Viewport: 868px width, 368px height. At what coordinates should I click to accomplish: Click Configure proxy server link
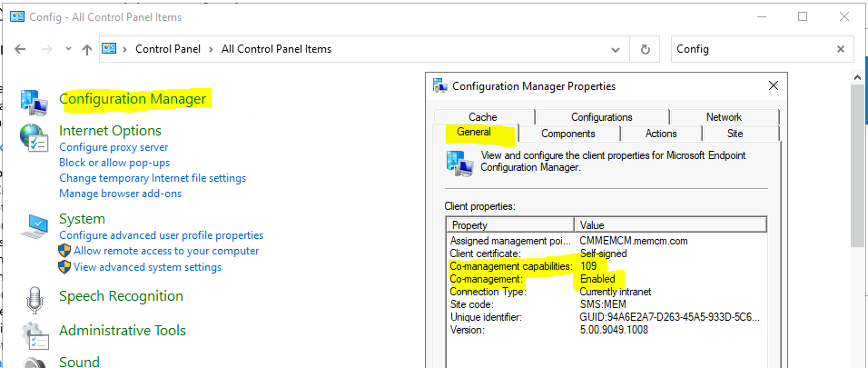113,147
